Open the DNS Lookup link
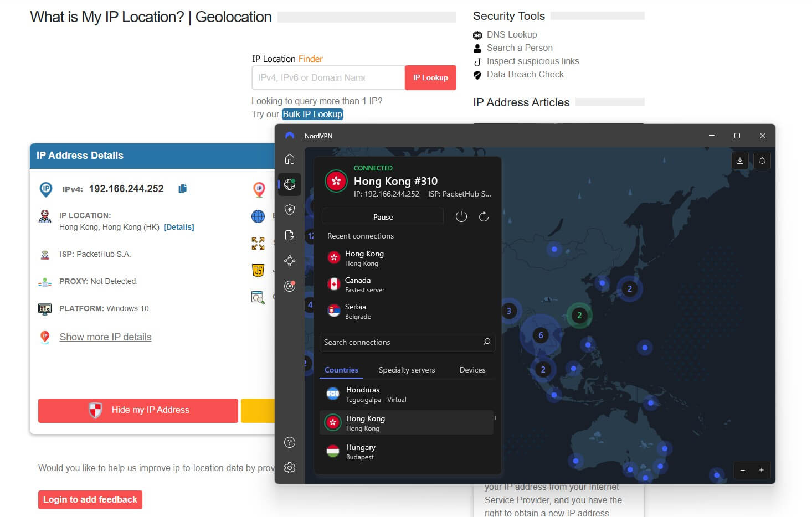 [x=512, y=34]
